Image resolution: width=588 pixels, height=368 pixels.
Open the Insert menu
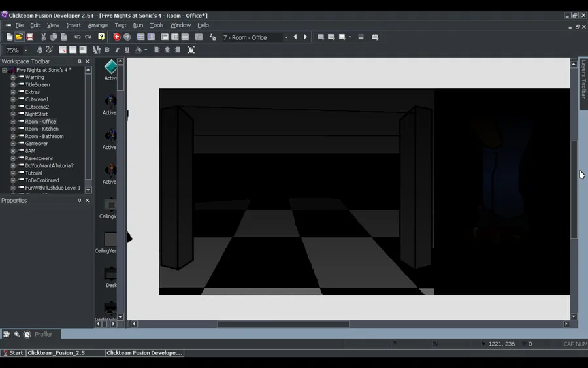(73, 25)
